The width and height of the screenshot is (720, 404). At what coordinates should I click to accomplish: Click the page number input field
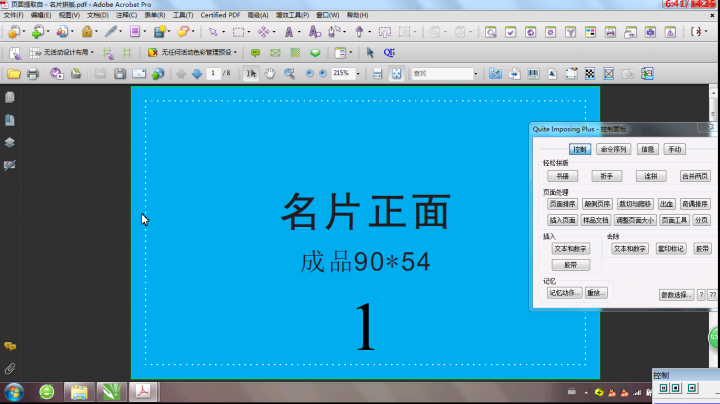[x=214, y=74]
